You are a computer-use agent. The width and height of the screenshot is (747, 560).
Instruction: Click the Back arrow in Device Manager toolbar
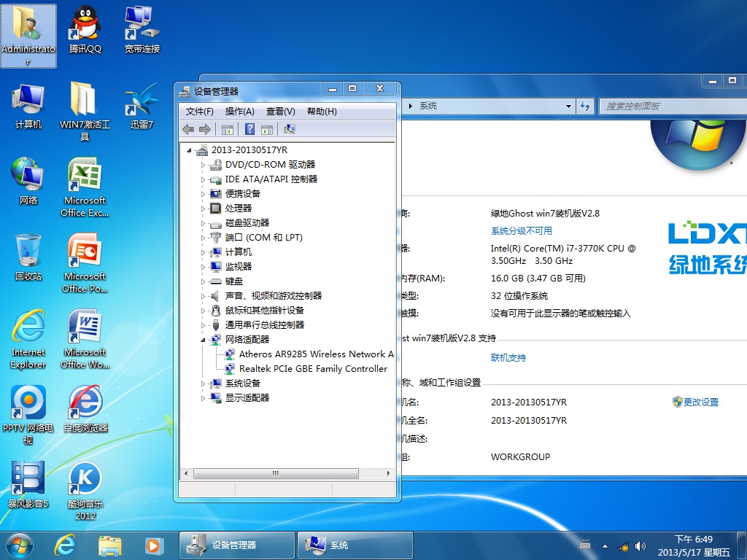pos(188,129)
